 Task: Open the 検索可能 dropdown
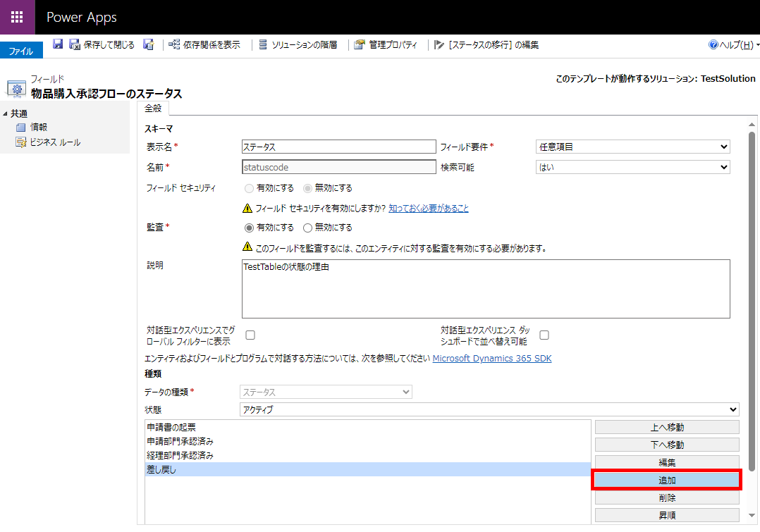point(632,167)
